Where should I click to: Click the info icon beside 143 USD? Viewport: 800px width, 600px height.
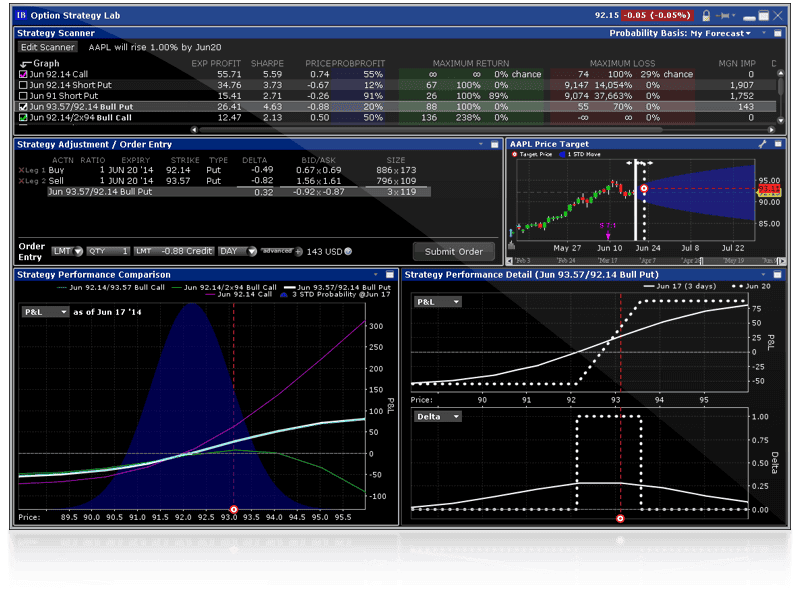click(348, 251)
